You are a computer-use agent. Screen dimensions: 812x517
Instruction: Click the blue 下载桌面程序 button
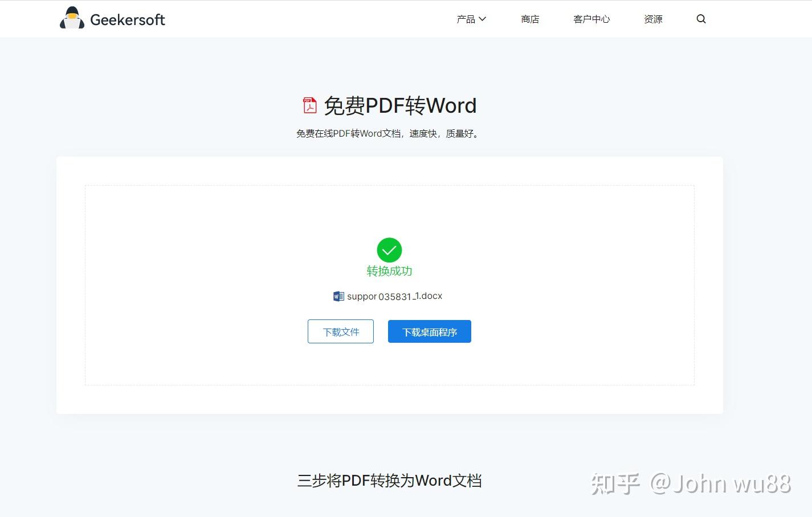430,331
